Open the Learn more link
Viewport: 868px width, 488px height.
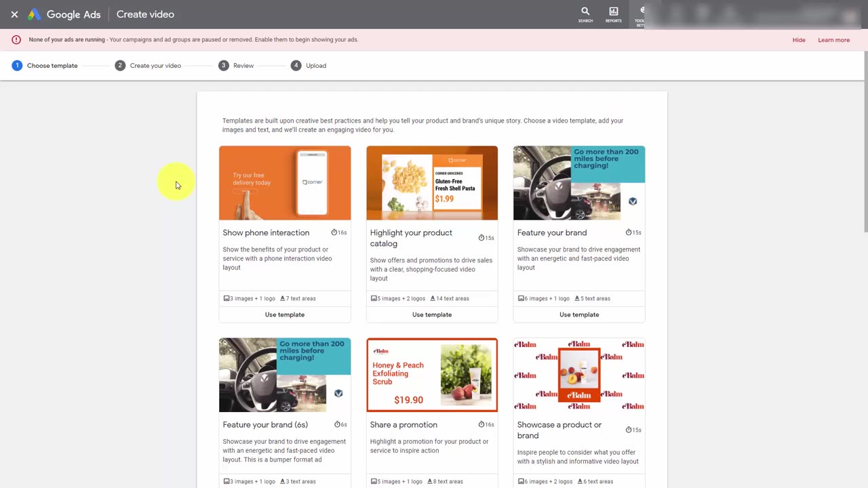(x=833, y=40)
